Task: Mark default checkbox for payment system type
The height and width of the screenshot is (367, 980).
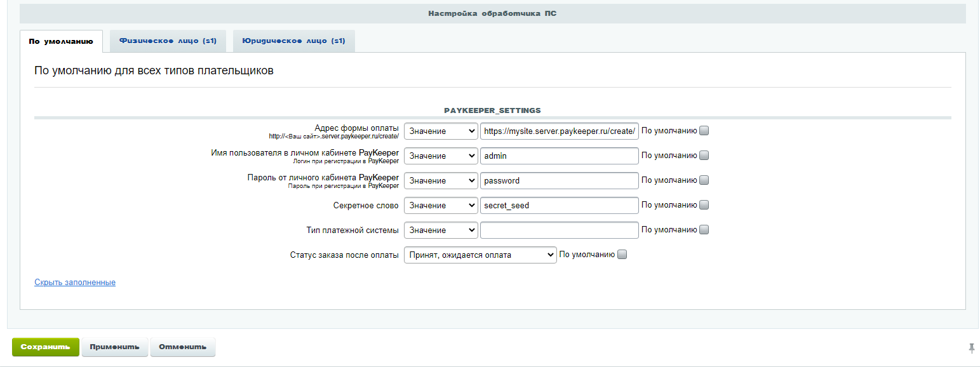Action: [704, 230]
